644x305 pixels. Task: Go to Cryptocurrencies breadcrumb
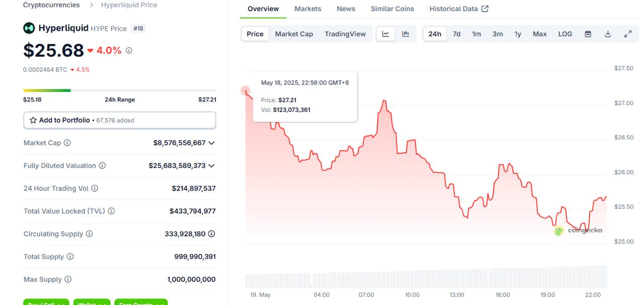coord(51,5)
